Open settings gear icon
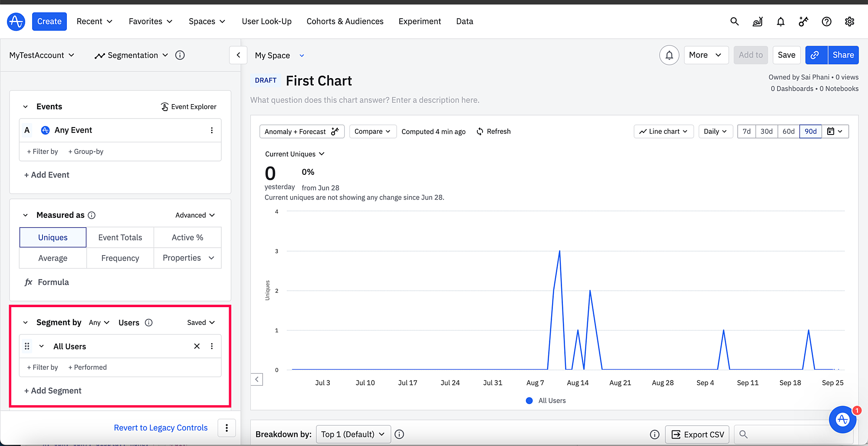 coord(849,21)
